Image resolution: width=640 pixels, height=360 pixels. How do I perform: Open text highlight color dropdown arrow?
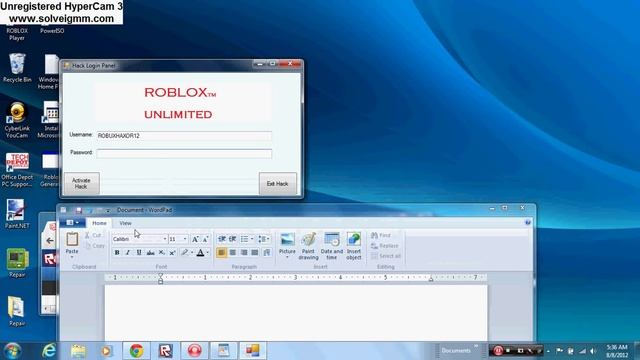[192, 253]
